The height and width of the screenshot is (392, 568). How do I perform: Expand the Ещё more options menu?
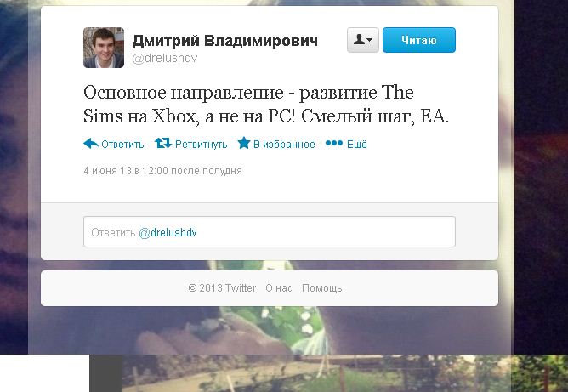pyautogui.click(x=357, y=145)
